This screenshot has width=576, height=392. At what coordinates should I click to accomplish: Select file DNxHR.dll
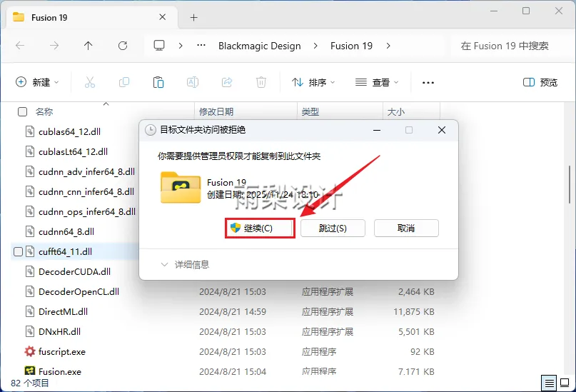pyautogui.click(x=59, y=331)
